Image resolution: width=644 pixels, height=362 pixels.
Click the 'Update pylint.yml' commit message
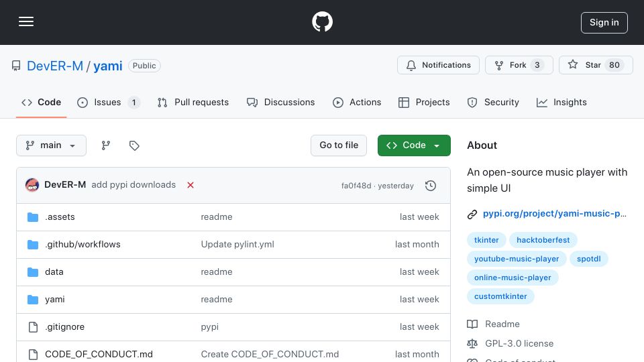pyautogui.click(x=237, y=244)
